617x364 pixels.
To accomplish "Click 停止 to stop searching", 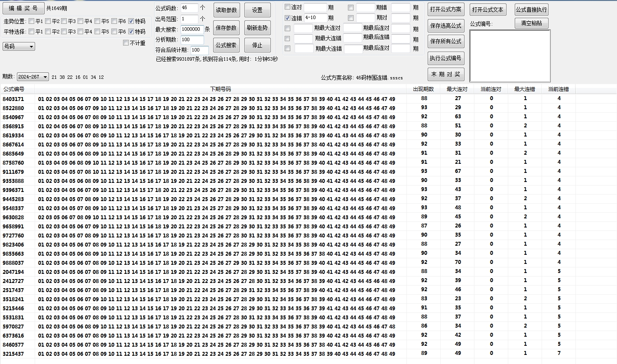I will coord(257,45).
